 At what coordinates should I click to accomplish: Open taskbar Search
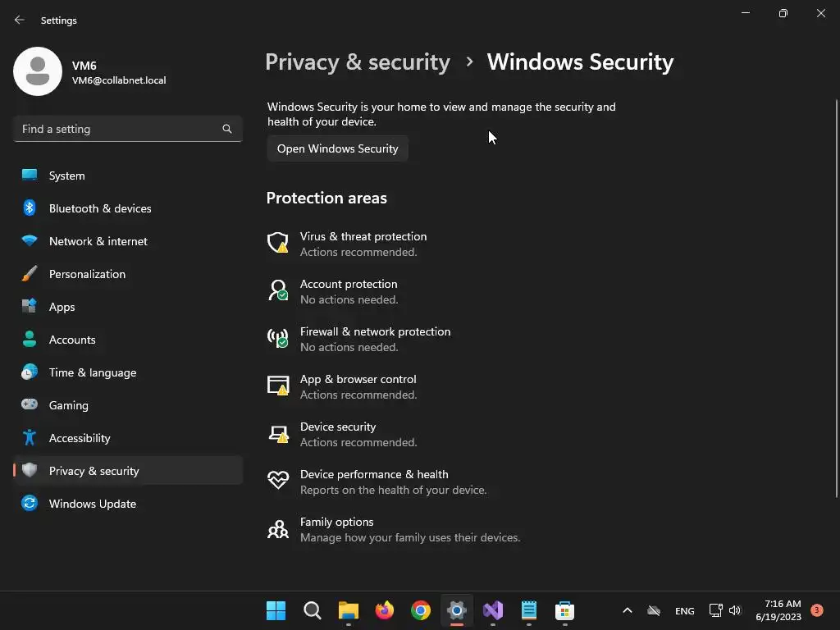tap(312, 610)
